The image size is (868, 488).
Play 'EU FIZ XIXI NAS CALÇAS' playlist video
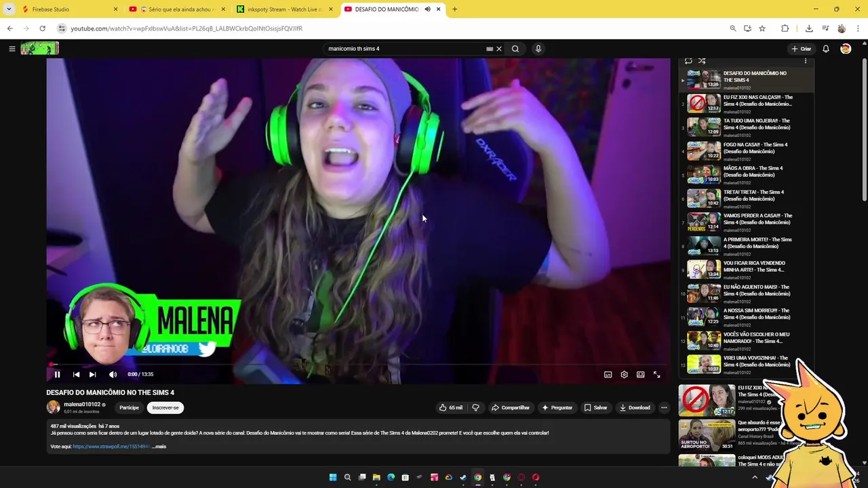click(745, 104)
